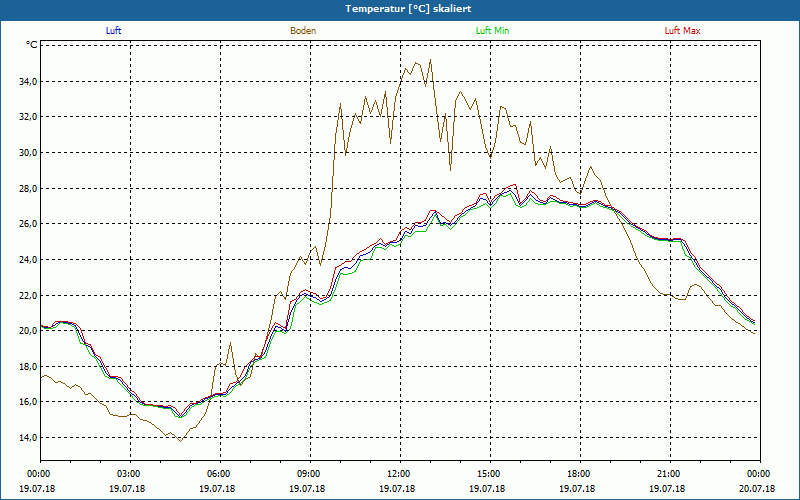This screenshot has width=800, height=500.
Task: Click the '28,0' y-axis value
Action: click(28, 188)
